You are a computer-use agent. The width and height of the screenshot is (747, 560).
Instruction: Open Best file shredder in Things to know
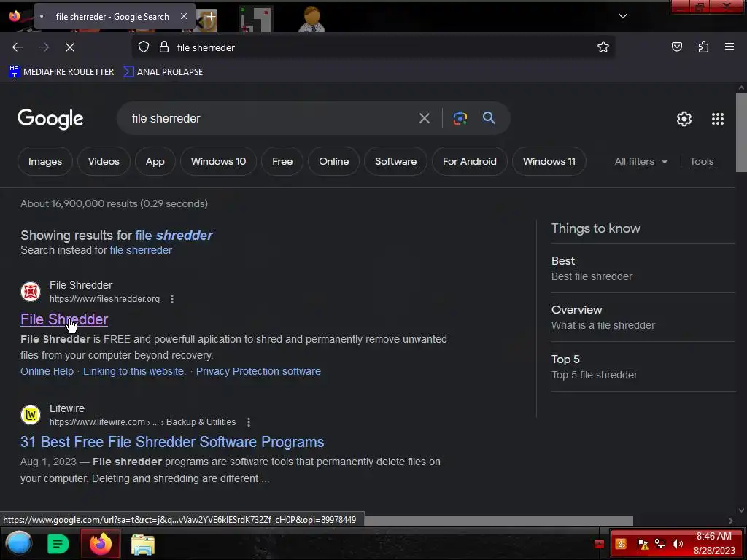(643, 268)
